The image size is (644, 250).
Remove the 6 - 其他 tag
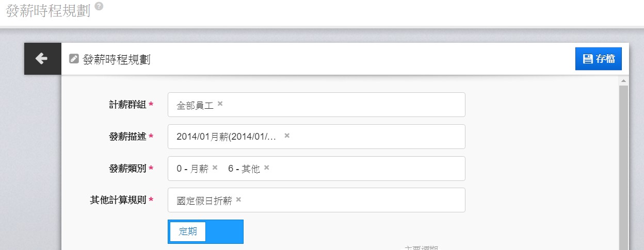click(267, 168)
